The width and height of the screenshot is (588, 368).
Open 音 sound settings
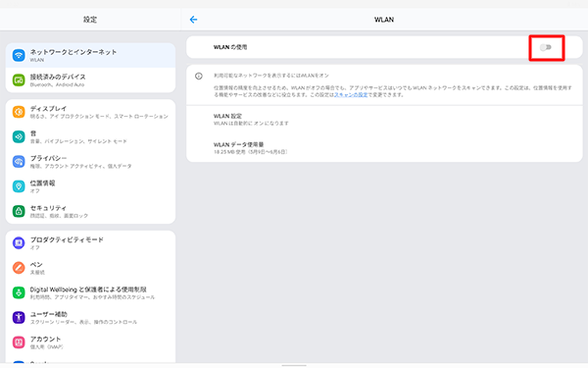pos(90,136)
